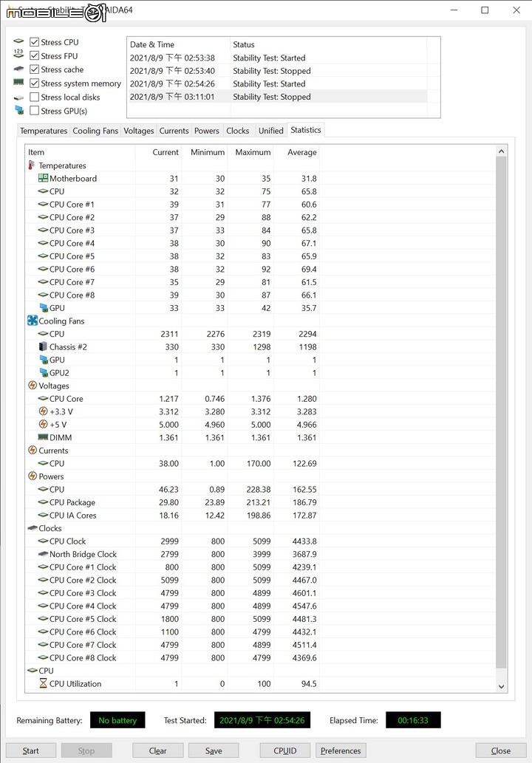Screen dimensions: 532x763
Task: Click the scrollbar down arrow
Action: click(501, 687)
